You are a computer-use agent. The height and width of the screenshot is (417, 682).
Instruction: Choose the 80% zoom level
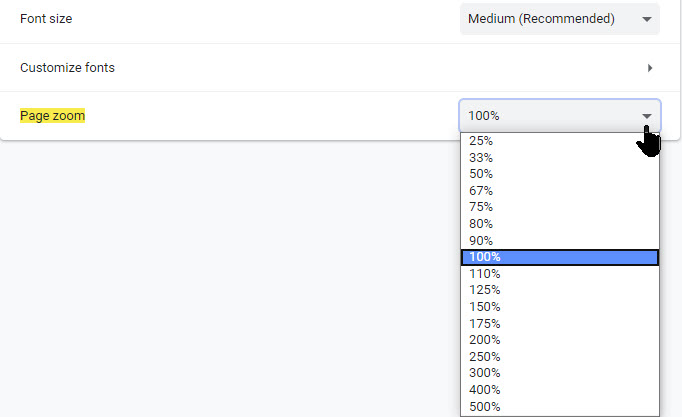(559, 224)
